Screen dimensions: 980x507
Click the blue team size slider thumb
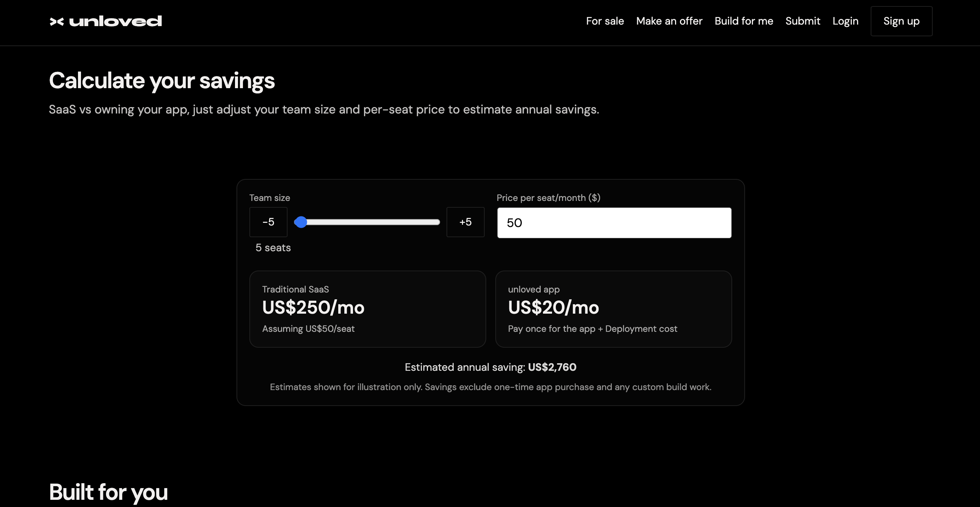click(301, 222)
